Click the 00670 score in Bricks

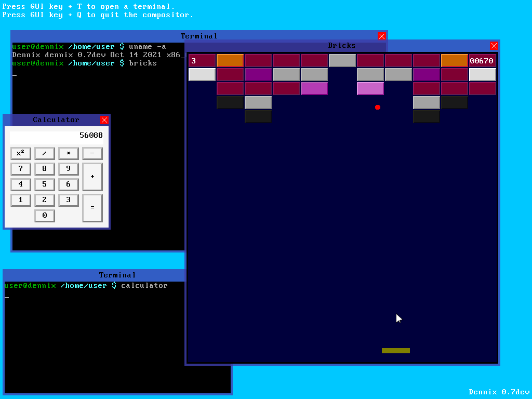[x=482, y=61]
